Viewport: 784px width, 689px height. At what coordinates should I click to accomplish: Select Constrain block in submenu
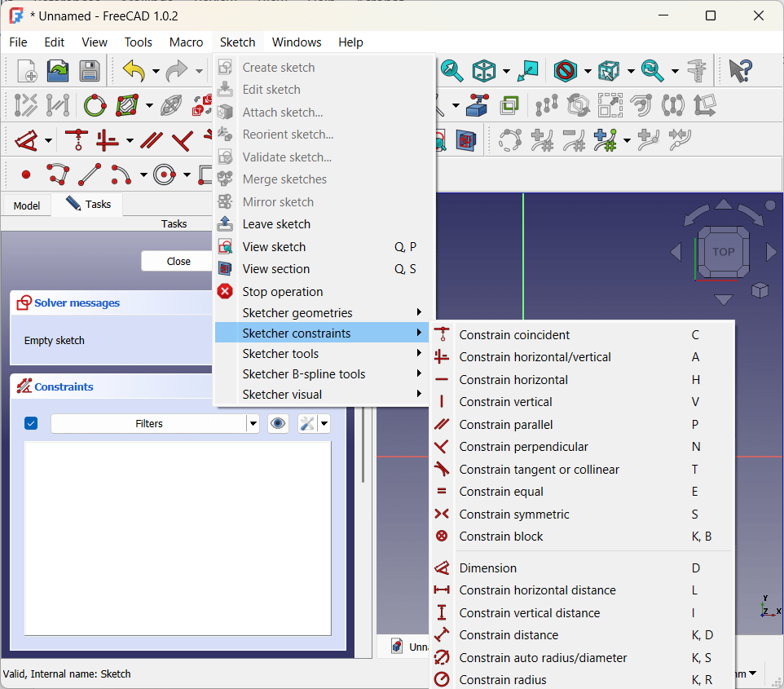tap(582, 537)
